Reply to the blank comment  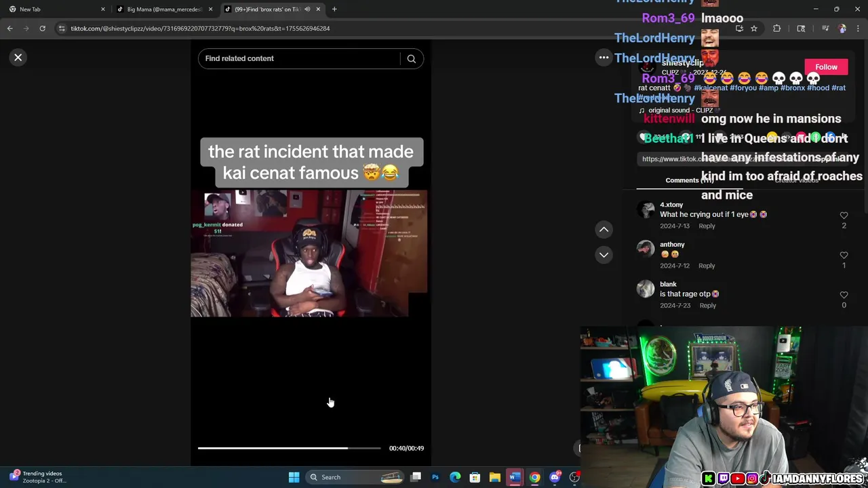pos(707,306)
